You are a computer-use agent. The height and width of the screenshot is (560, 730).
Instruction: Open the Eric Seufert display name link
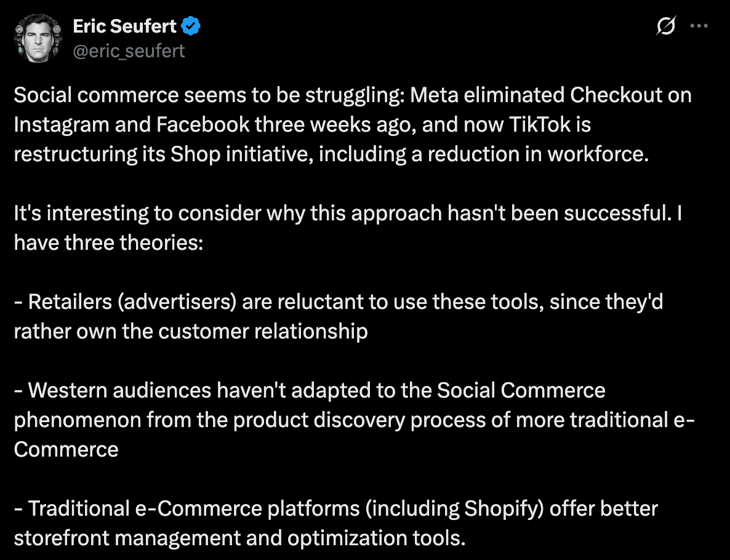(x=124, y=26)
